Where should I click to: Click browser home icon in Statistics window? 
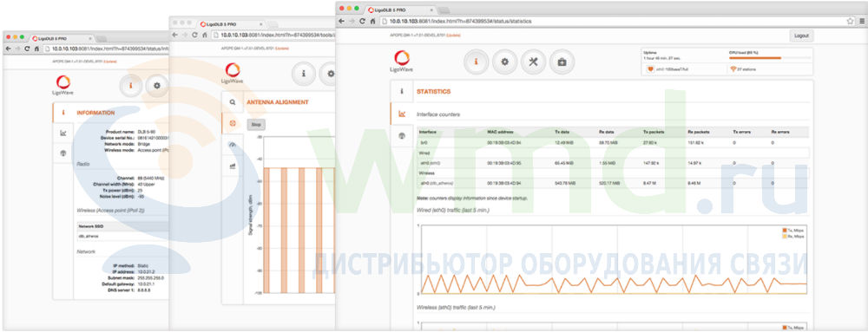pos(373,21)
